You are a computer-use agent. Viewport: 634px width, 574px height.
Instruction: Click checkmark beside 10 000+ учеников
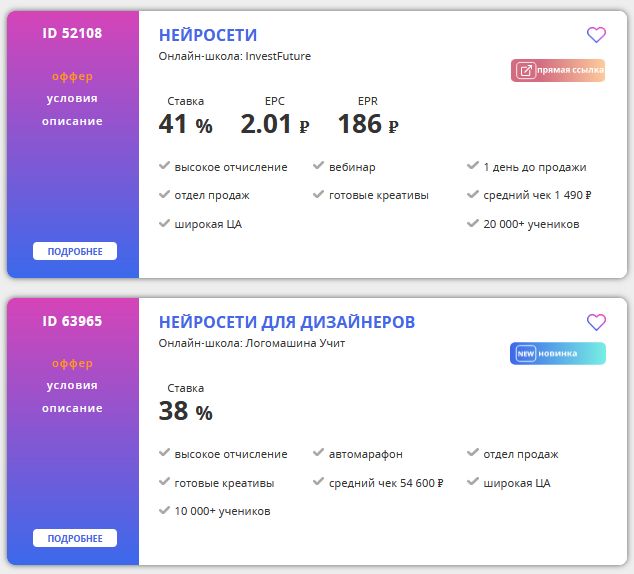coord(164,510)
